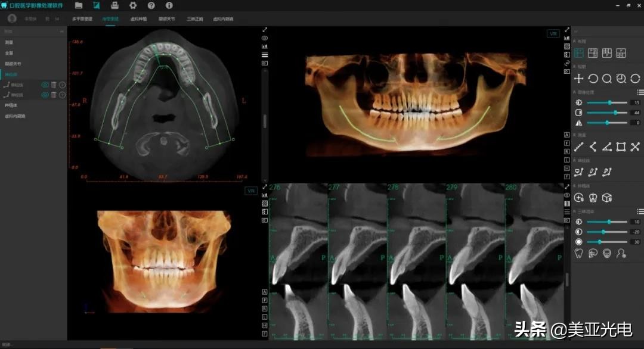Maximize the axial view with expand arrow

265,30
